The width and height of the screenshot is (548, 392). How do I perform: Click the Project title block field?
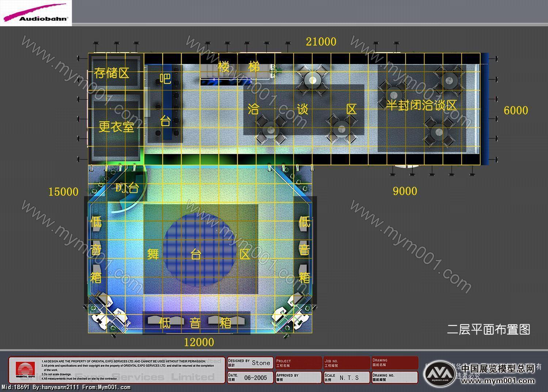pos(298,363)
